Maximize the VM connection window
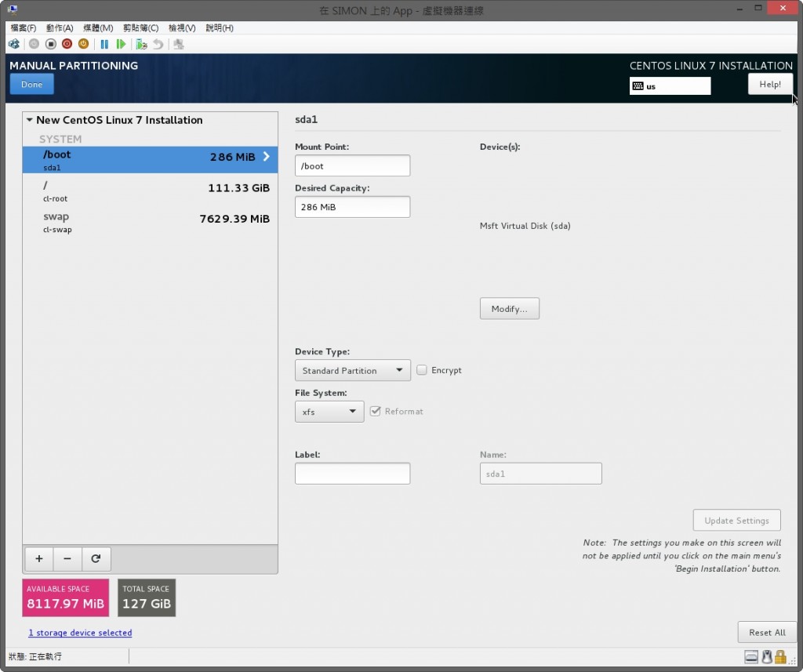This screenshot has height=672, width=803. point(758,8)
